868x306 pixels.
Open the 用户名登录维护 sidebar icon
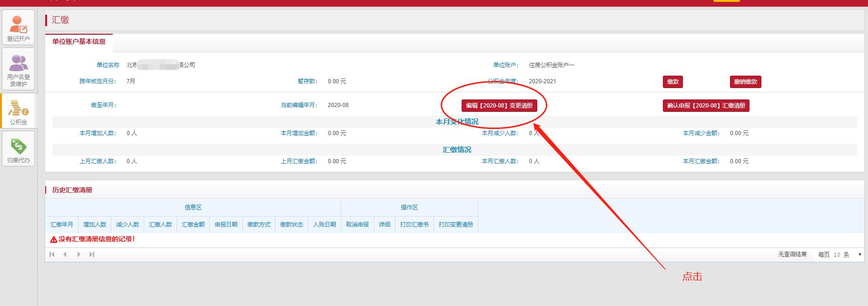point(19,69)
